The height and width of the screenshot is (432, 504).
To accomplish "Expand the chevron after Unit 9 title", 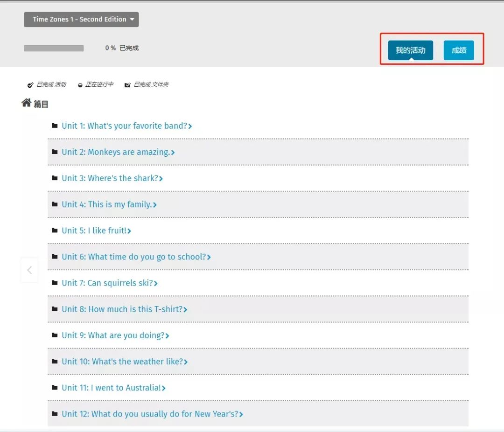I will [167, 336].
